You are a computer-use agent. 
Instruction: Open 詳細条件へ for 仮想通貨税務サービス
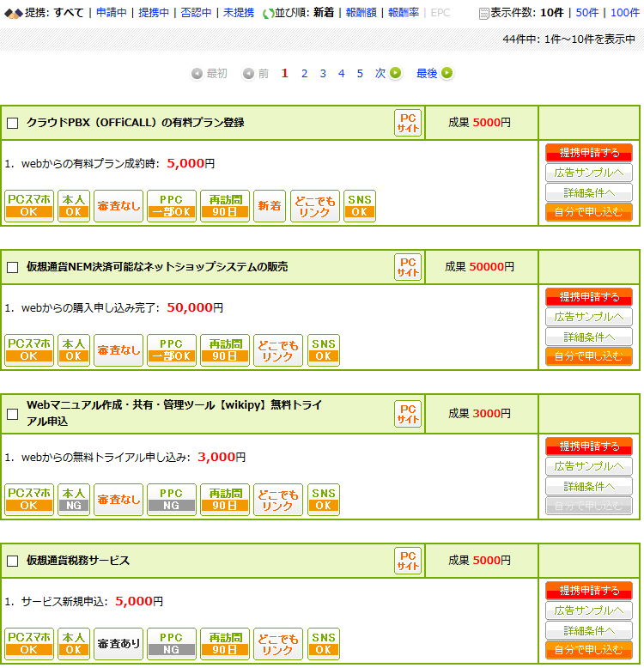[589, 630]
